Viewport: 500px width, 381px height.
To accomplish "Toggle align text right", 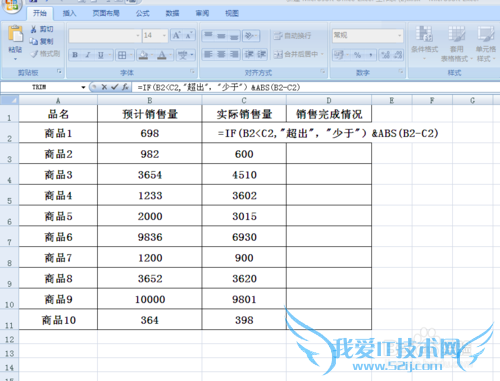I will (234, 54).
